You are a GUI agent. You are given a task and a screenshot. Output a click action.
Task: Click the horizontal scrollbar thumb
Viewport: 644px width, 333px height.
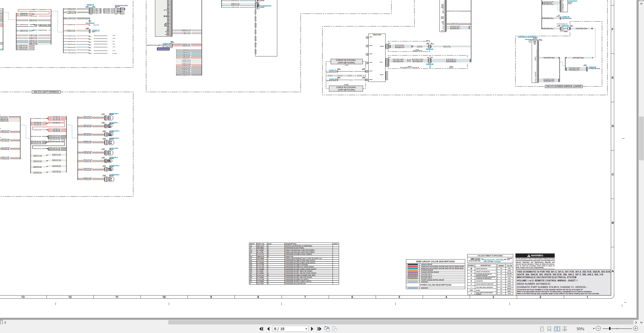[401, 322]
